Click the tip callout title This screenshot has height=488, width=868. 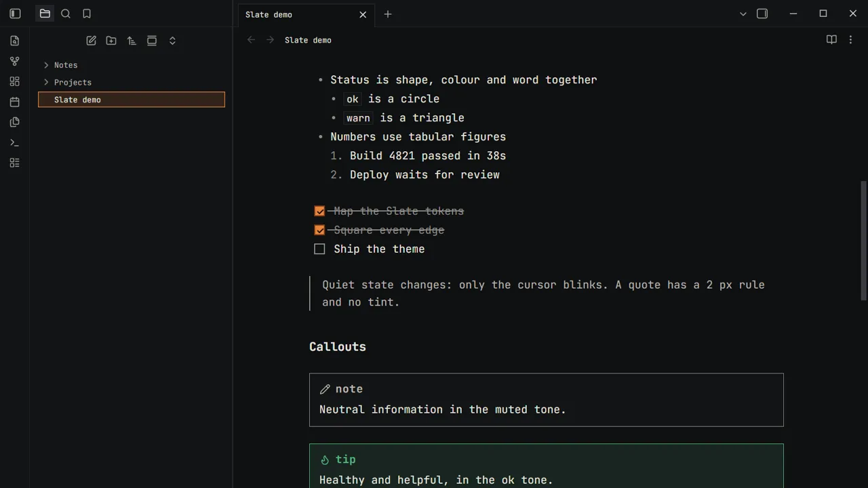click(346, 460)
